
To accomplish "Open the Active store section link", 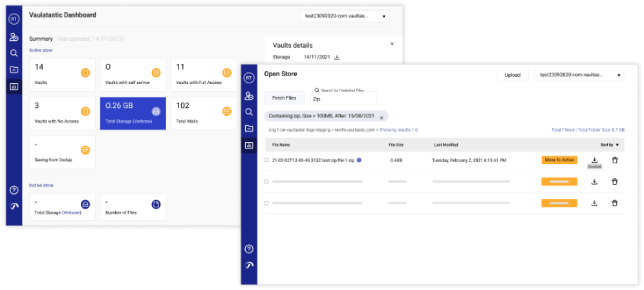I will click(x=41, y=50).
